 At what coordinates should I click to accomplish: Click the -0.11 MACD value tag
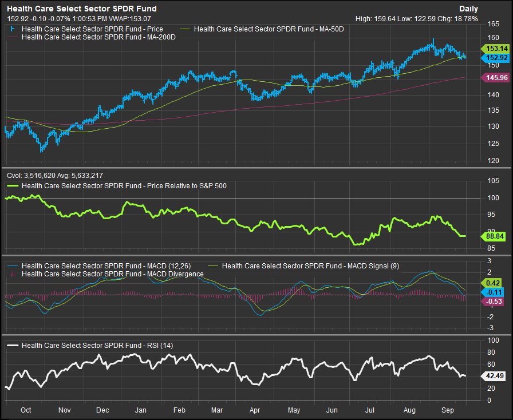pos(492,292)
